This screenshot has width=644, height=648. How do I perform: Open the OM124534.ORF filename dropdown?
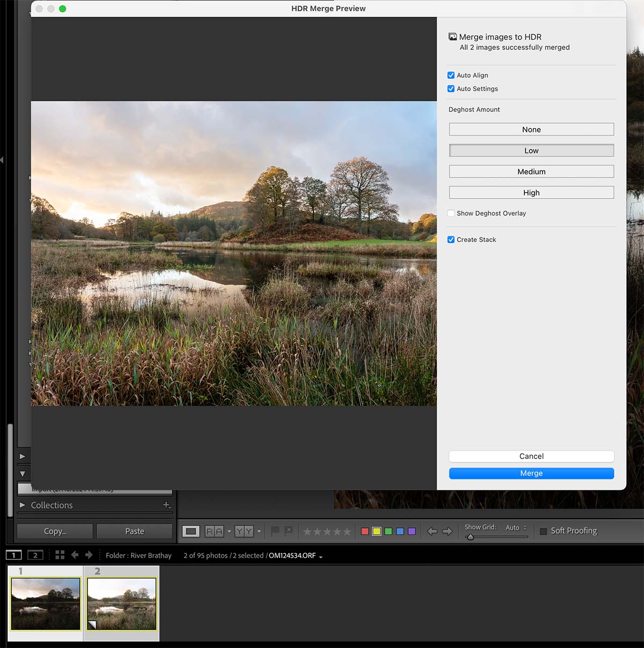click(x=320, y=556)
